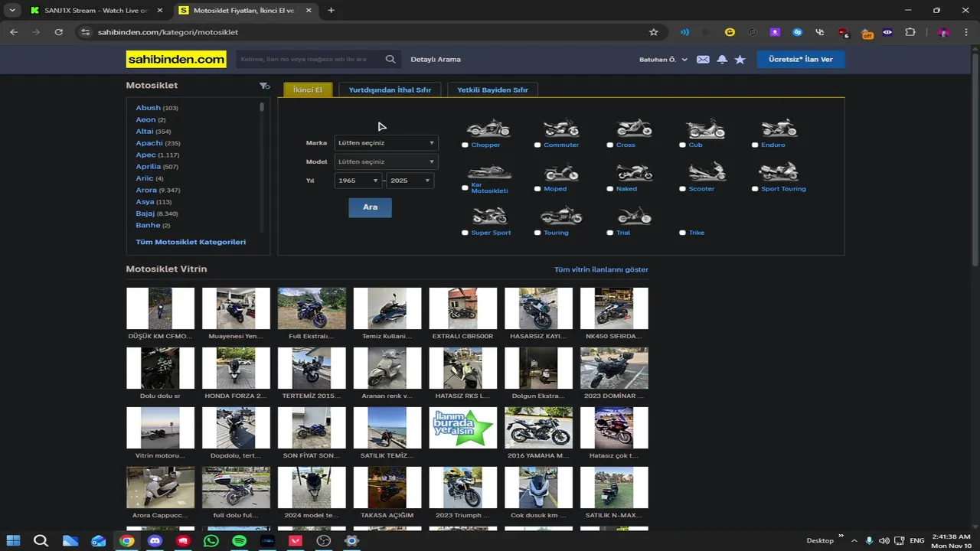This screenshot has height=551, width=980.
Task: Open new browser tab
Action: pos(331,10)
